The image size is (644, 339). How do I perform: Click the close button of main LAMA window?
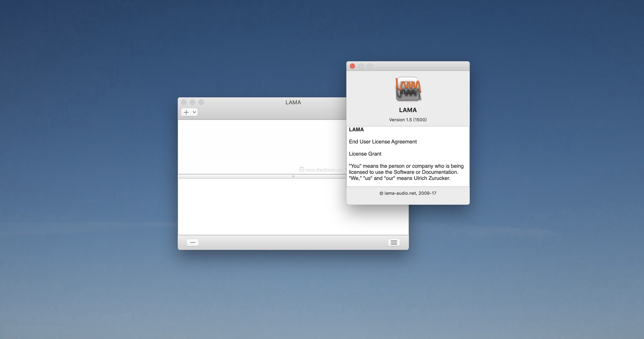(x=184, y=102)
